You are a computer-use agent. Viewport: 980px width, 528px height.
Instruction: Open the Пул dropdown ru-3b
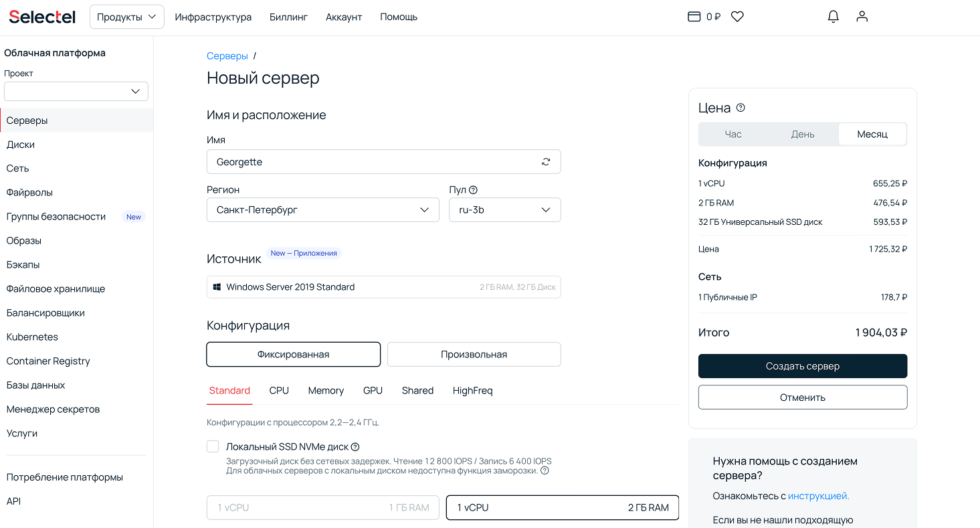(504, 210)
